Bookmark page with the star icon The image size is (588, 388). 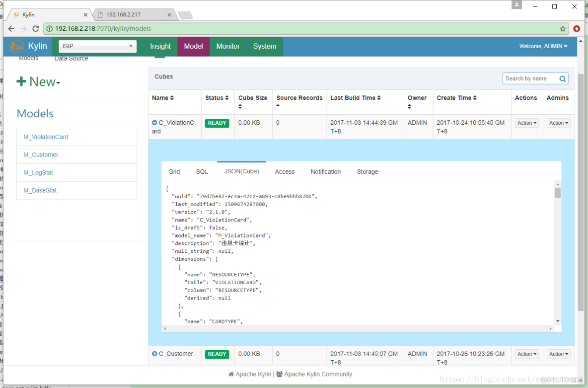click(563, 29)
